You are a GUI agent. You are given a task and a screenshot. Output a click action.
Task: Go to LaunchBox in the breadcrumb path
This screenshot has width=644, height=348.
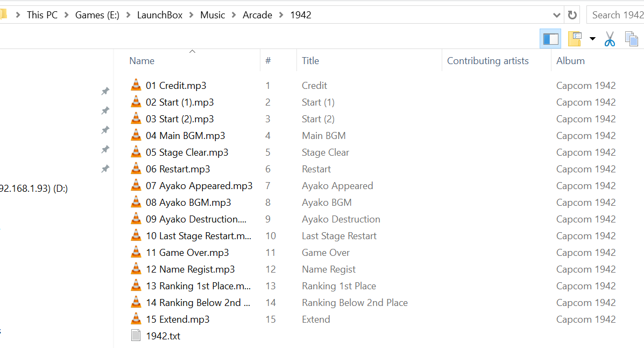click(x=159, y=15)
